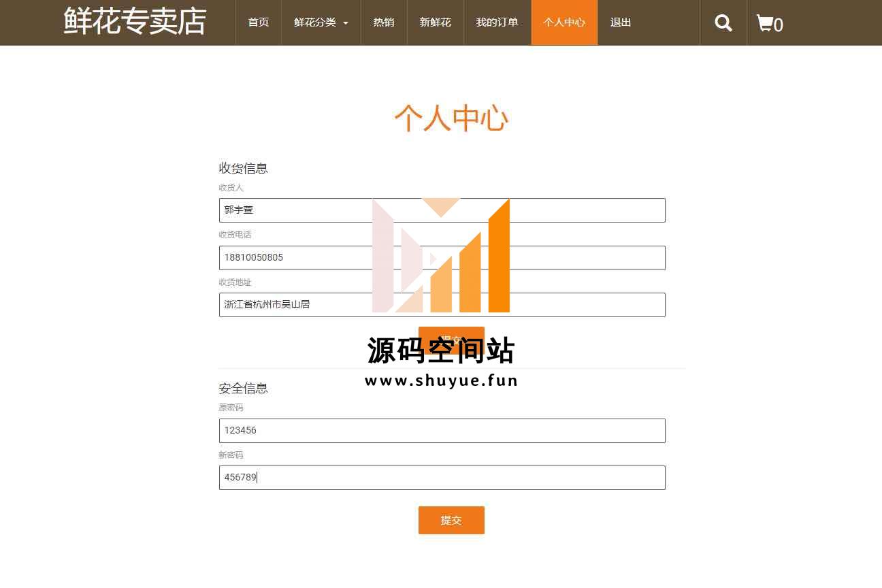Click the 收货信息 section heading
Screen dimensions: 882x588
243,168
